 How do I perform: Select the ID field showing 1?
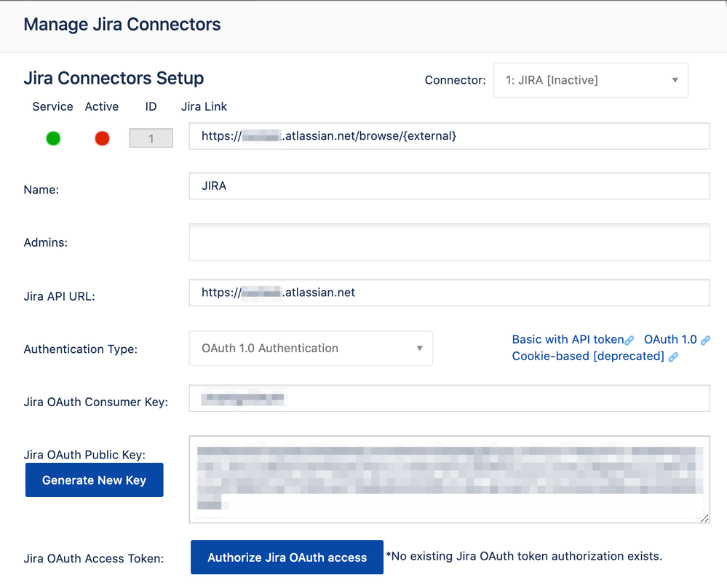(x=151, y=138)
